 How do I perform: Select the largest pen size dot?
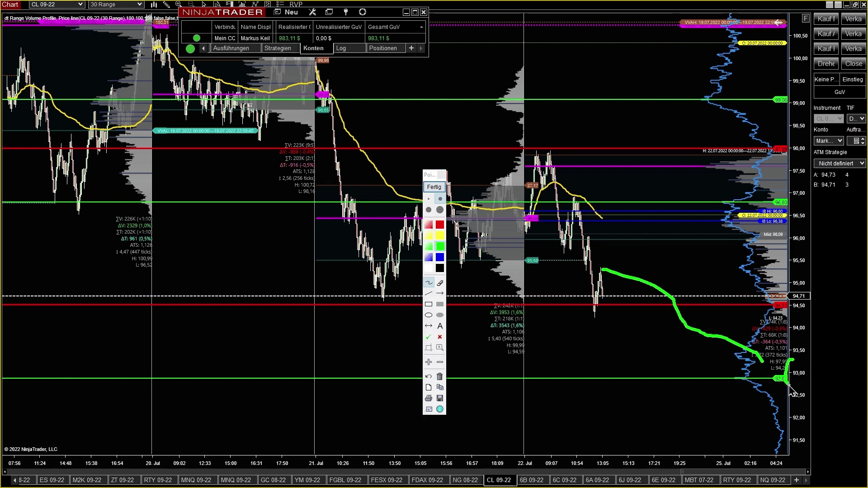(440, 210)
